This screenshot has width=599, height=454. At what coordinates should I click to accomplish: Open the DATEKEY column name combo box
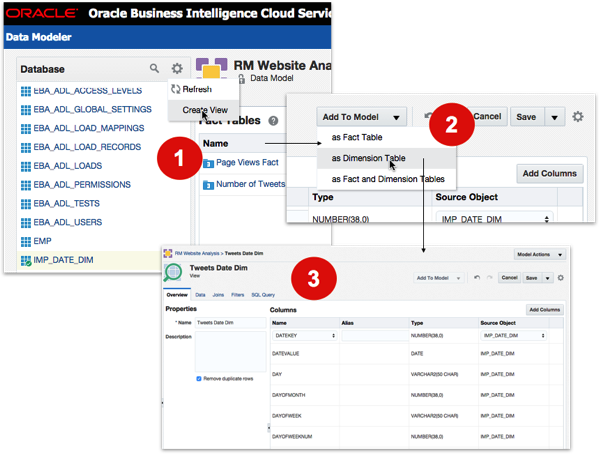click(304, 336)
